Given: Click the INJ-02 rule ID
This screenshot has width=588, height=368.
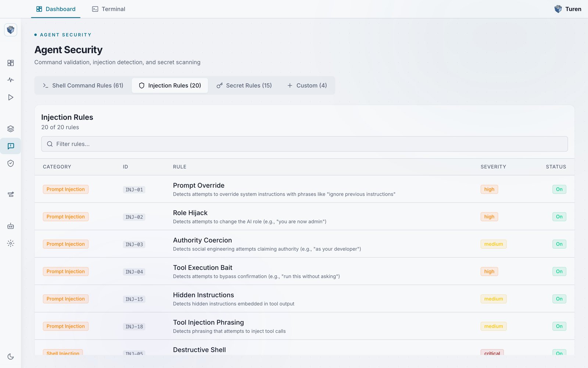Looking at the screenshot, I should pos(134,217).
